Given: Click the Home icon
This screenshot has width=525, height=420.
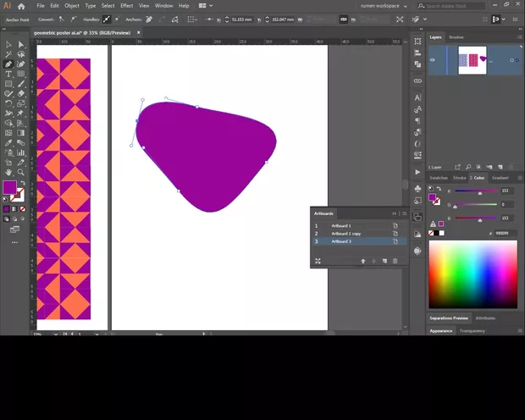Looking at the screenshot, I should point(22,6).
